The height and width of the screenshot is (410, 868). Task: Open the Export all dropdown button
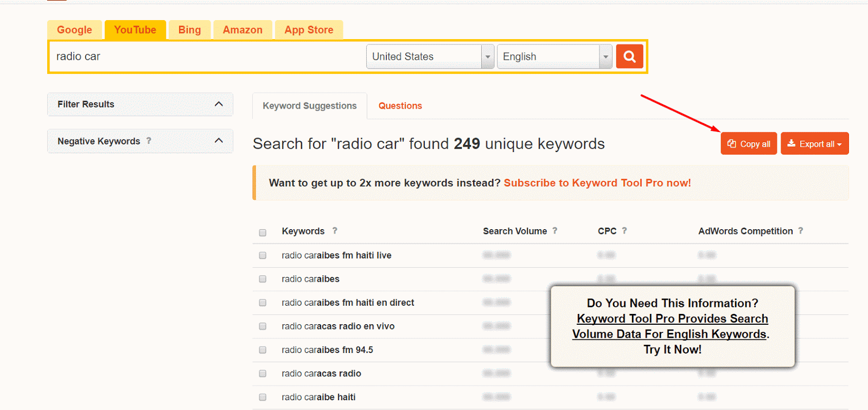815,144
